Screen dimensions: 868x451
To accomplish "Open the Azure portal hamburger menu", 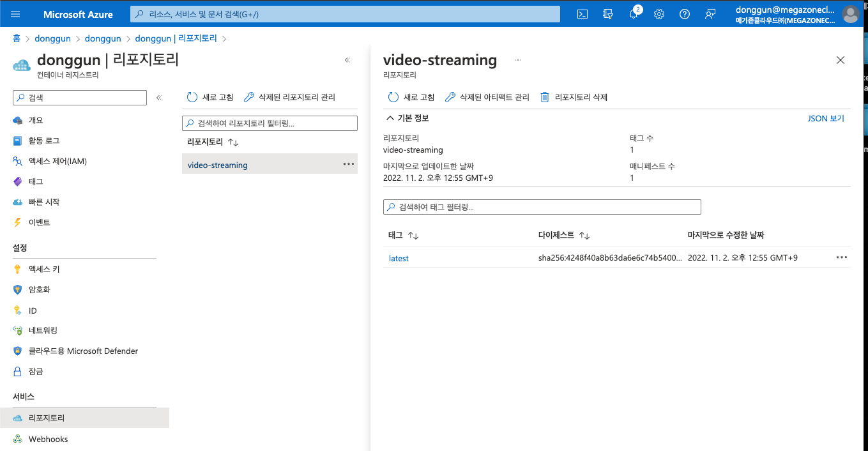I will tap(15, 14).
